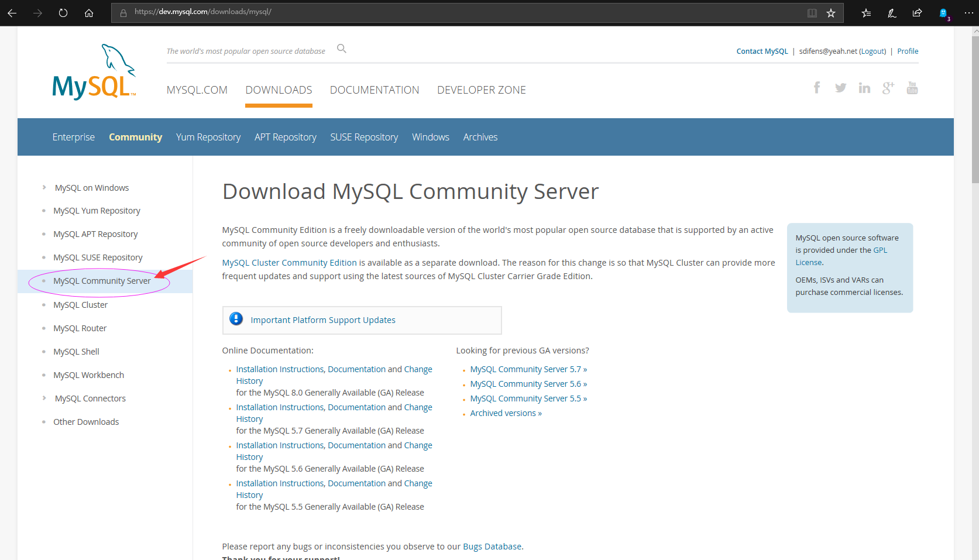
Task: Add page to favorites star icon
Action: pyautogui.click(x=831, y=13)
